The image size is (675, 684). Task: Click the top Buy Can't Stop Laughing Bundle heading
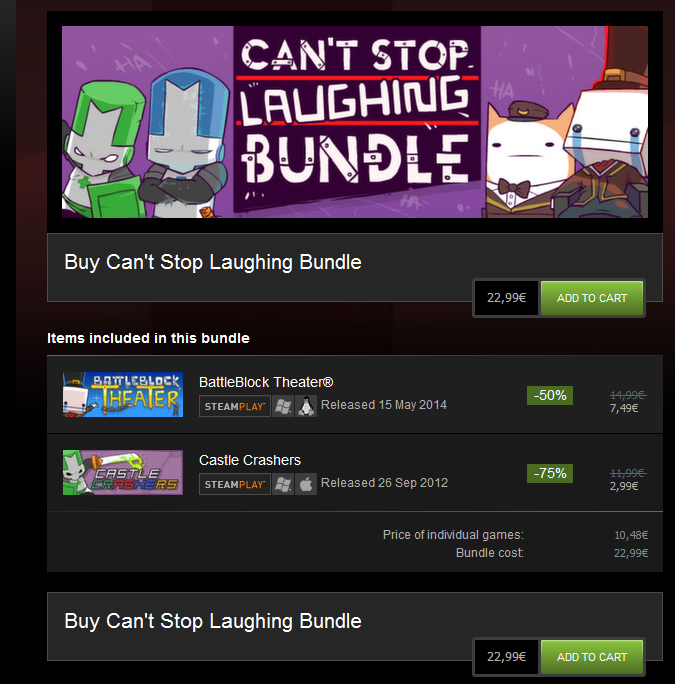click(213, 263)
